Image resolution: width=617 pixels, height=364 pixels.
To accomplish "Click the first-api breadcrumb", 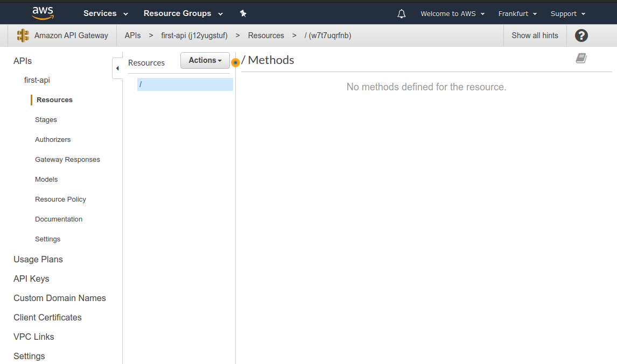I will click(x=194, y=35).
